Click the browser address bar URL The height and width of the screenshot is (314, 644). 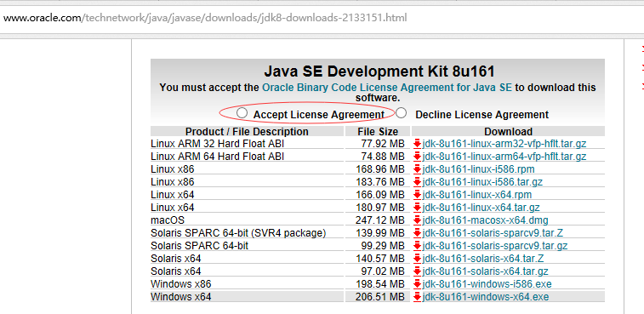click(205, 19)
